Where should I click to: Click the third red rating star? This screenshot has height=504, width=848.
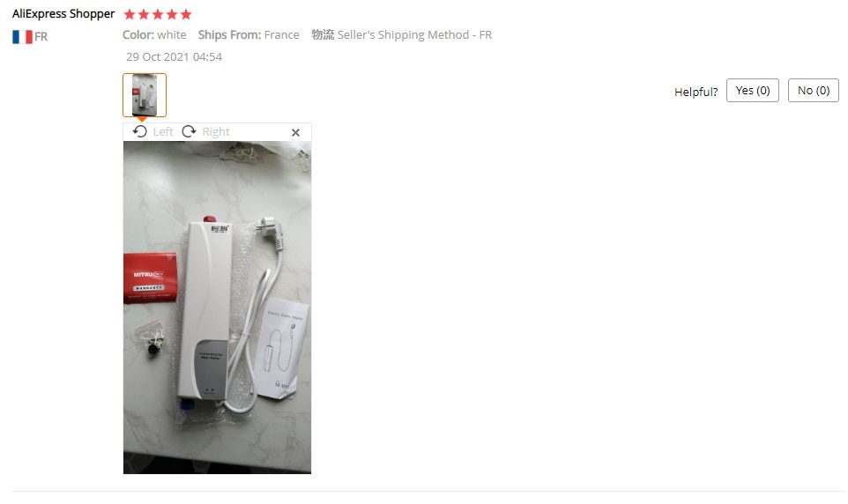click(x=158, y=14)
